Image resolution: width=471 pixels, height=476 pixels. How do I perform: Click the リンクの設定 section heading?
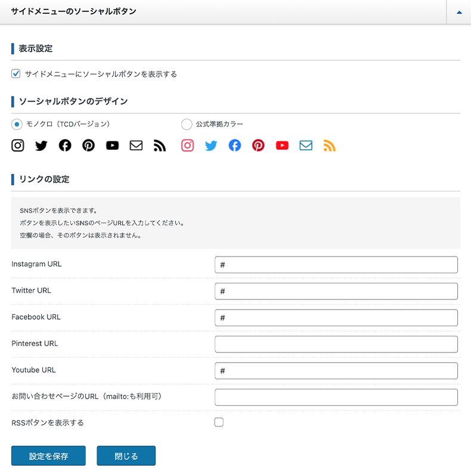point(44,180)
